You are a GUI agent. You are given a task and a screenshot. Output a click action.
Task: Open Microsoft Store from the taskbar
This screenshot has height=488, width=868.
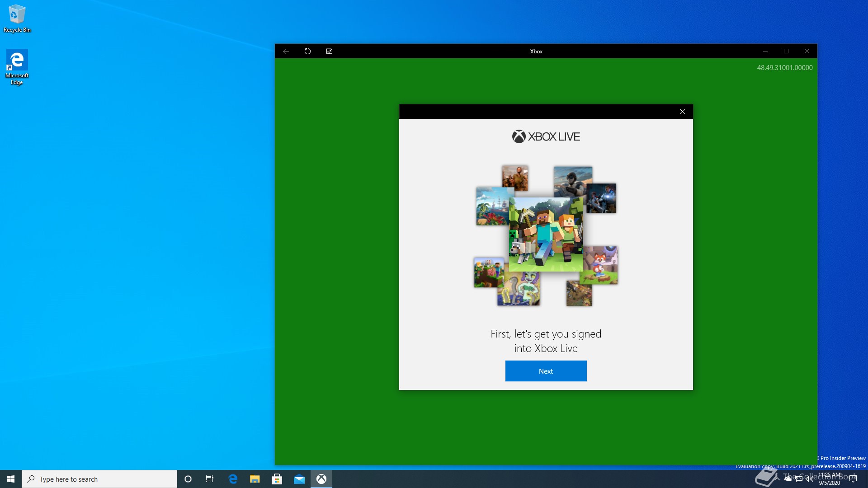click(x=277, y=479)
